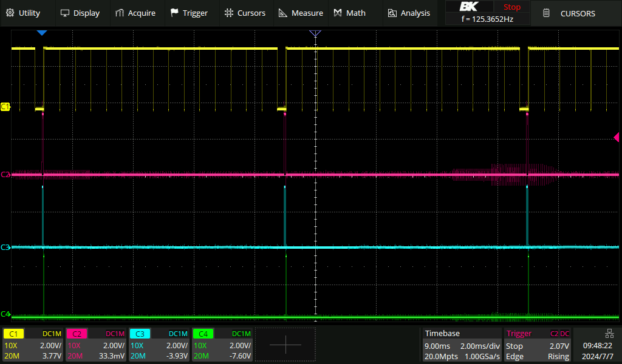Click the C3 10X probe attenuation label
622x364 pixels.
[137, 345]
